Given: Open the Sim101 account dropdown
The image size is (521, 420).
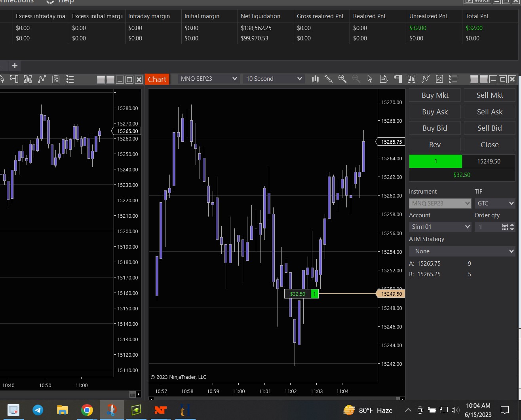Looking at the screenshot, I should (440, 227).
